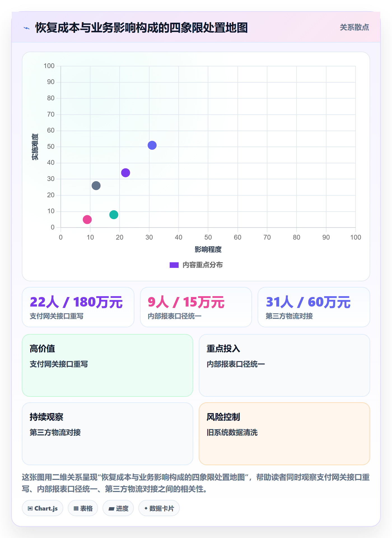Click the lightning bolt icon beside the title
This screenshot has width=392, height=538.
click(x=27, y=28)
